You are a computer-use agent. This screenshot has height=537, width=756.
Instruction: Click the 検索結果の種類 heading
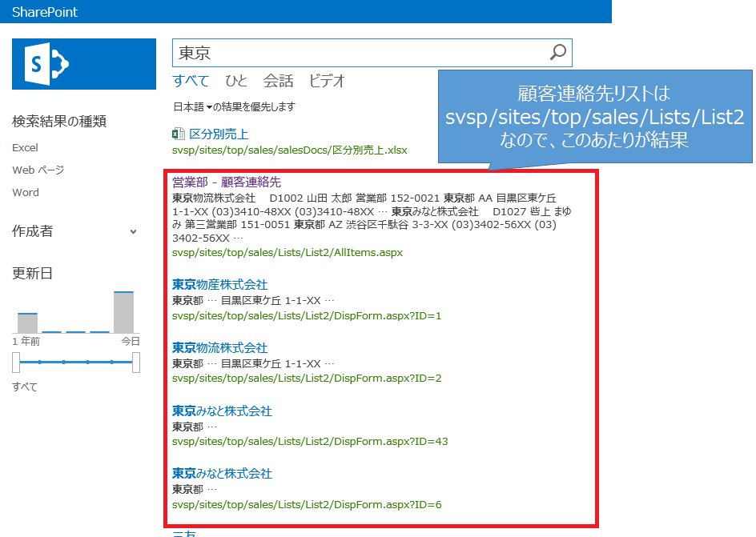58,122
